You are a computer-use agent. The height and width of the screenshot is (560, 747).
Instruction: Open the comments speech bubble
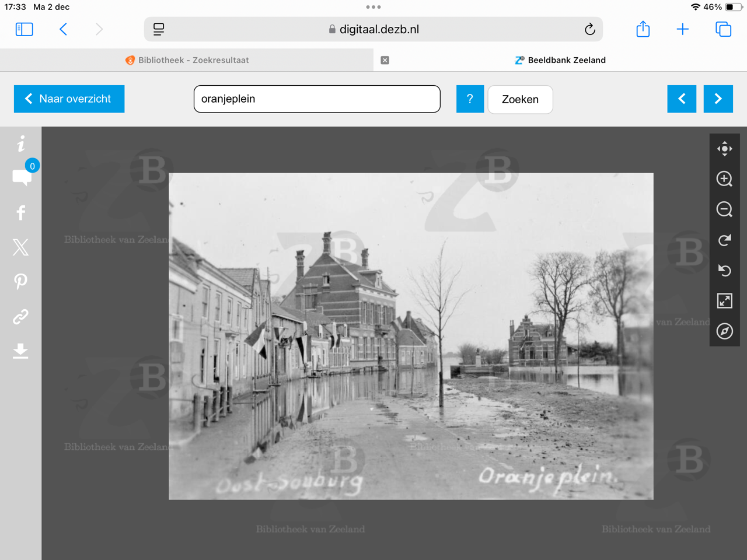22,177
